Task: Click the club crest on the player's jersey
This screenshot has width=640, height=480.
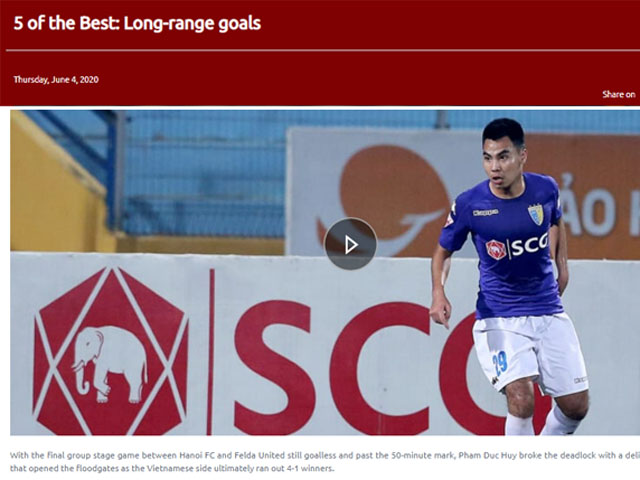Action: click(x=536, y=214)
